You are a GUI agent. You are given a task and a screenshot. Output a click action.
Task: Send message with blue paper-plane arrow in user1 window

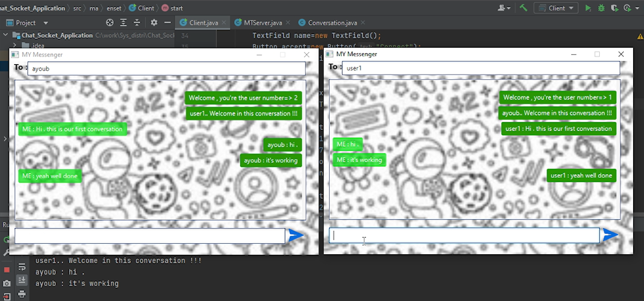click(x=611, y=234)
